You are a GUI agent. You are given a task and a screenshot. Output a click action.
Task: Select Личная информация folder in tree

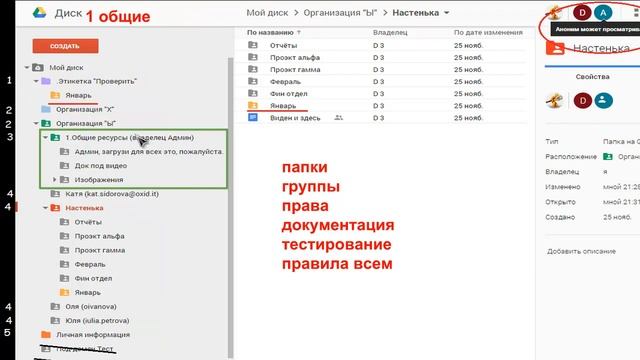tap(93, 335)
